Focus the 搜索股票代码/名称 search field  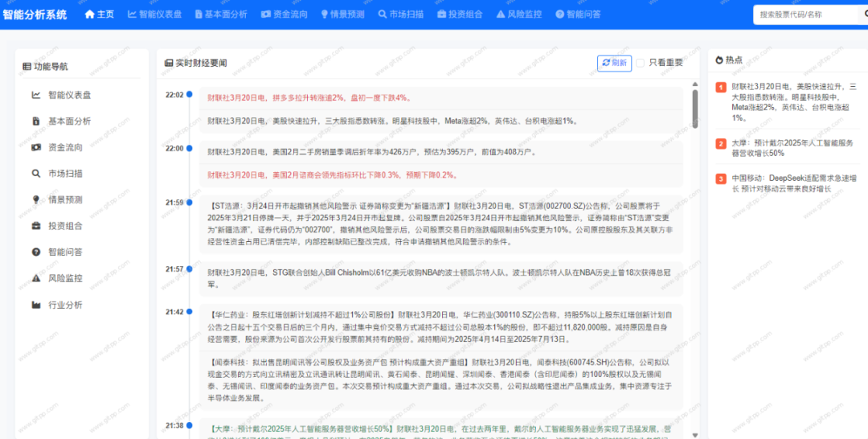click(x=805, y=14)
